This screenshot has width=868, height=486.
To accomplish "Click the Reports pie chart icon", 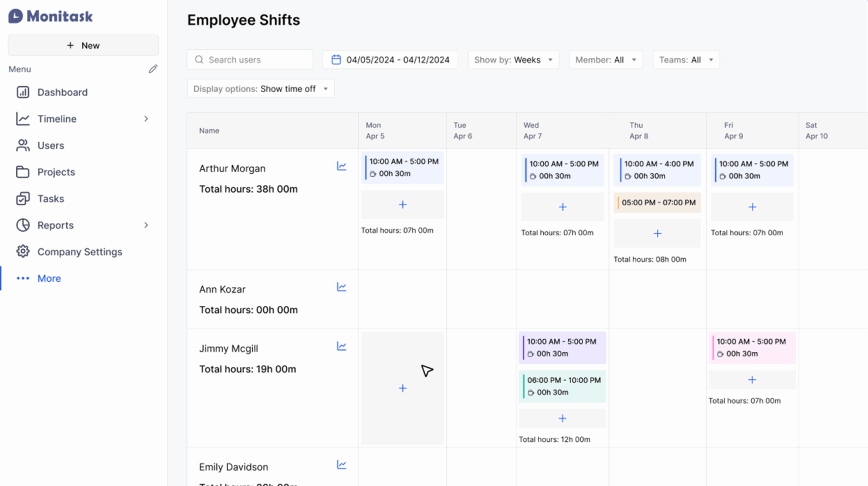I will tap(23, 225).
